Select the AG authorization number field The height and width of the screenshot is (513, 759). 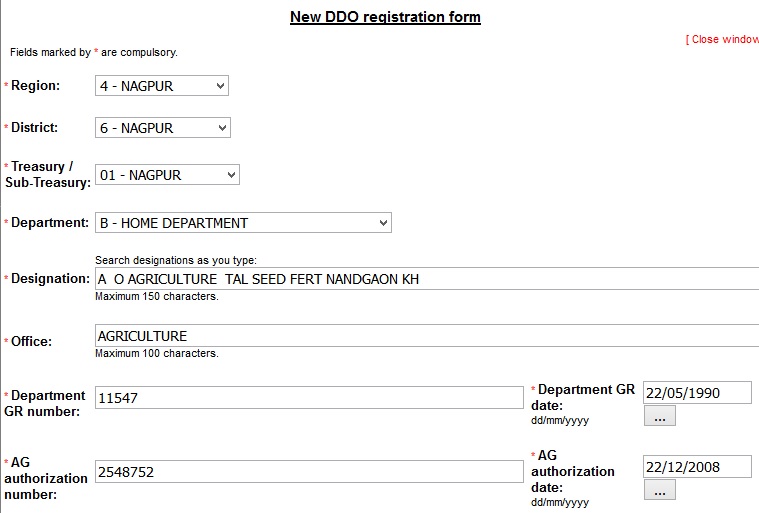[x=309, y=472]
